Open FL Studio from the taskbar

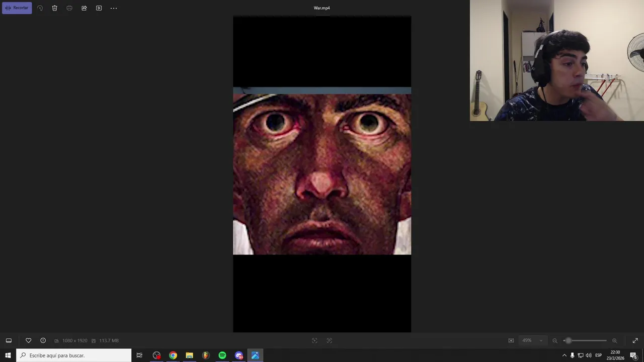pos(206,355)
